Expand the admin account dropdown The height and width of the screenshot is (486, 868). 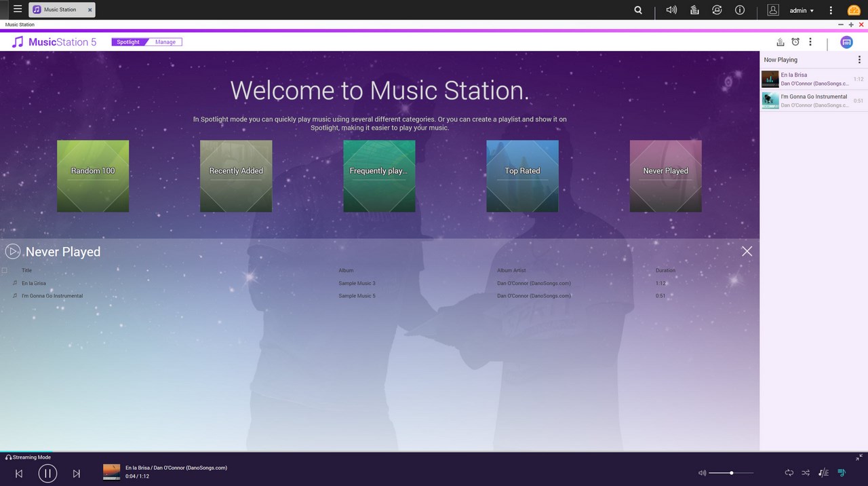pyautogui.click(x=802, y=10)
